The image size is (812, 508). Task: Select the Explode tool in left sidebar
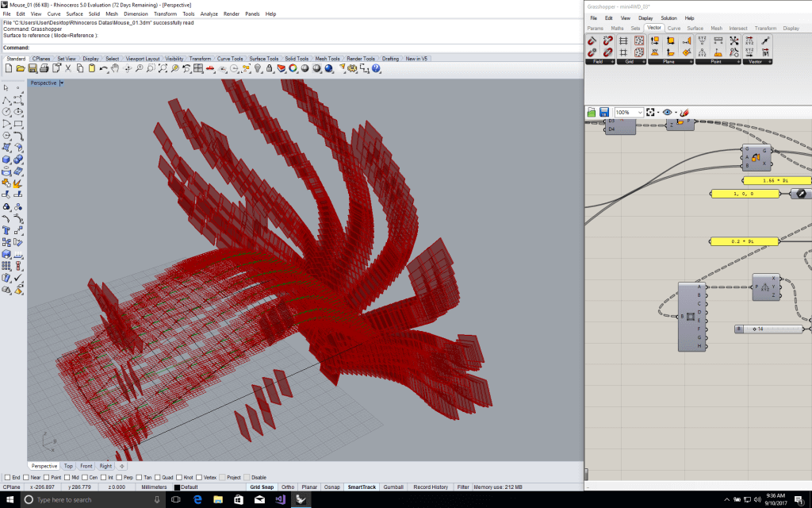tap(17, 183)
